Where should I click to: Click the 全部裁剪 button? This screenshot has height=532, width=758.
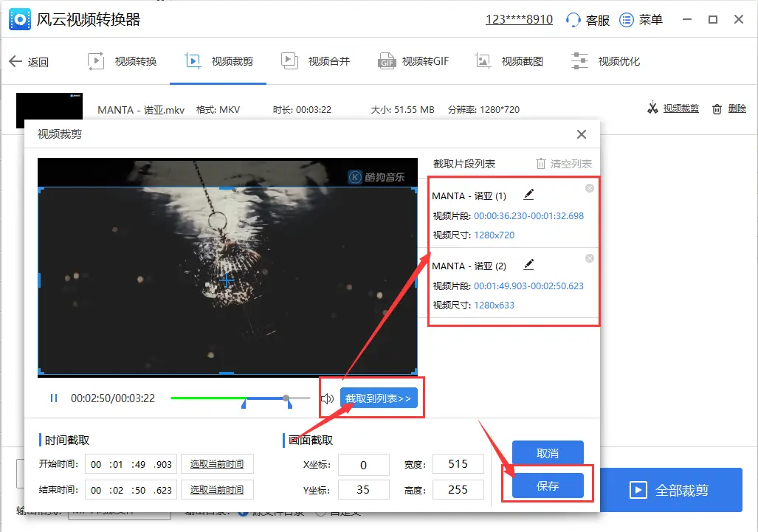coord(671,490)
